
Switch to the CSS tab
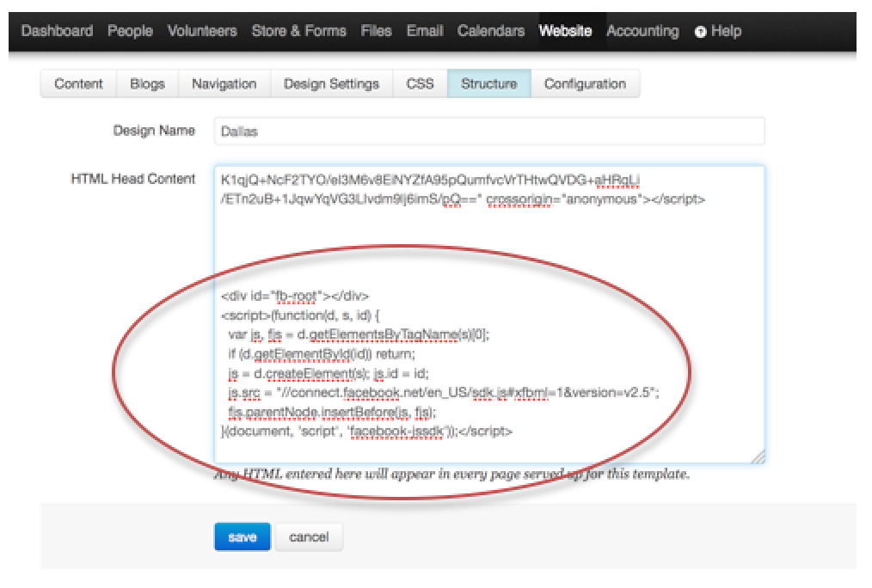[x=420, y=84]
